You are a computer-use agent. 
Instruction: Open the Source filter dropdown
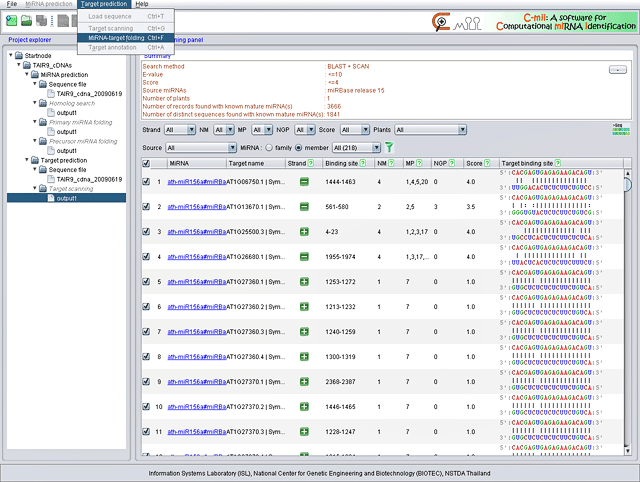click(201, 147)
